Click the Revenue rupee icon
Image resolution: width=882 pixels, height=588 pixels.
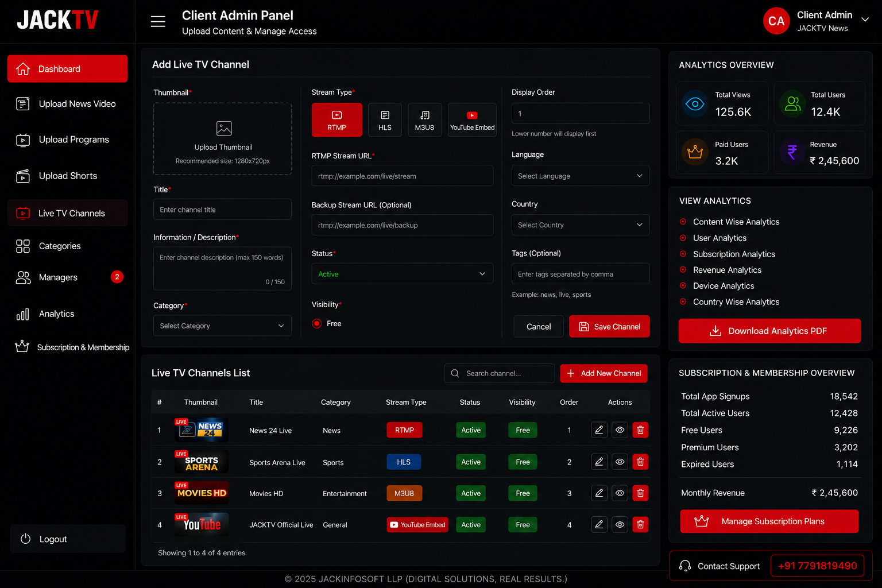pos(792,152)
